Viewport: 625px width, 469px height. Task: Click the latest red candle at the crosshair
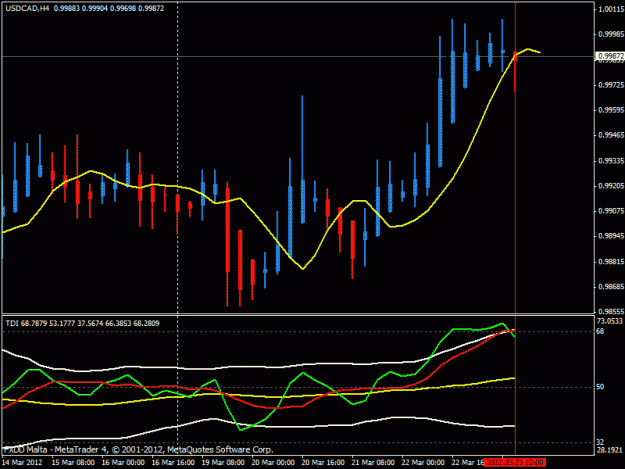tap(515, 72)
